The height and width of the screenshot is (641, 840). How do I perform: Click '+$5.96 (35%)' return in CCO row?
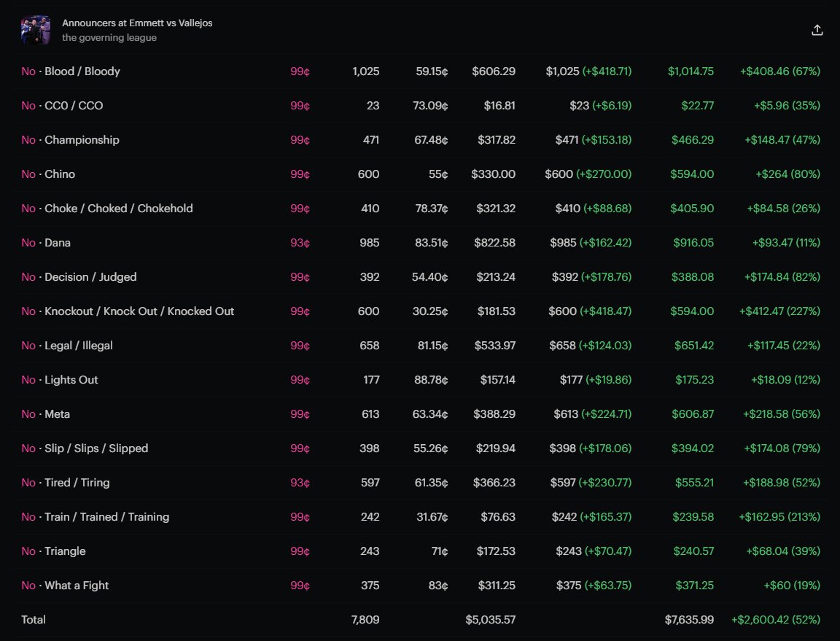[787, 106]
